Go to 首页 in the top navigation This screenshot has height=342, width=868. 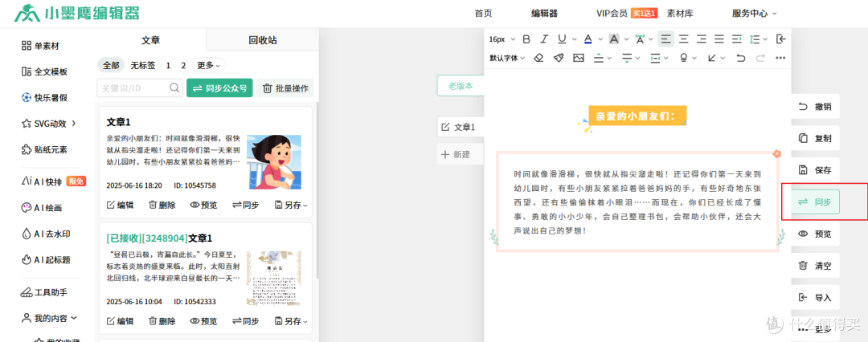(483, 14)
